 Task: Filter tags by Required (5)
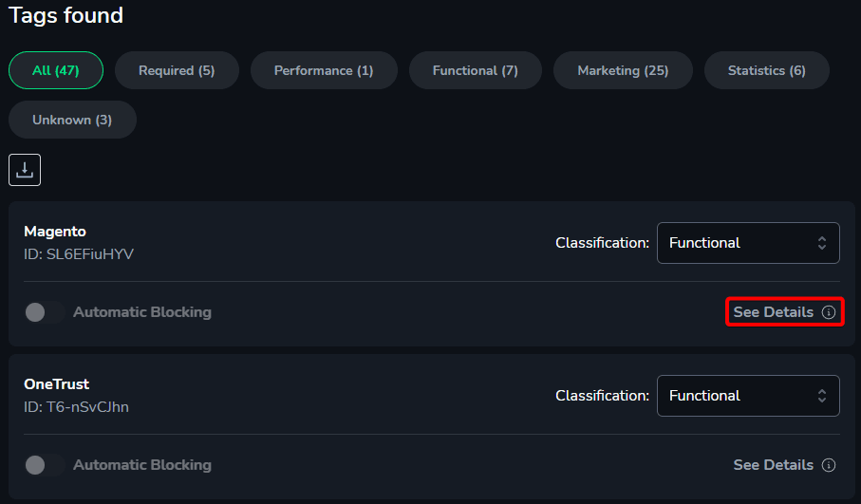coord(177,70)
